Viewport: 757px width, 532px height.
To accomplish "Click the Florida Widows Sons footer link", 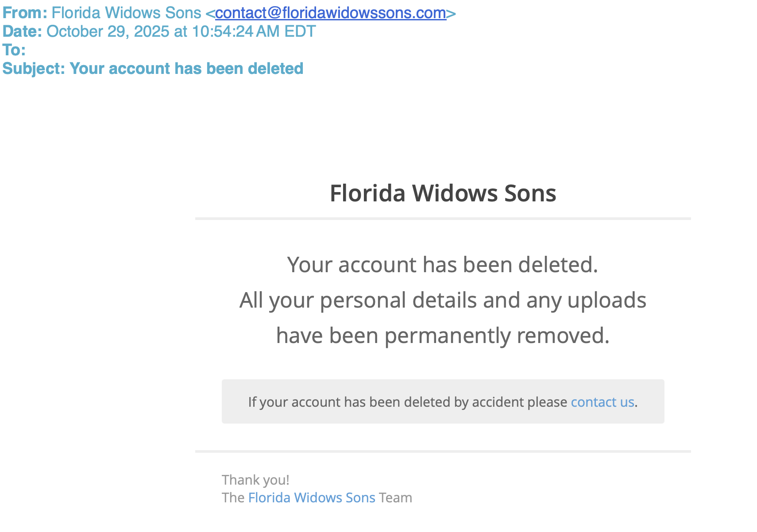I will [x=312, y=497].
